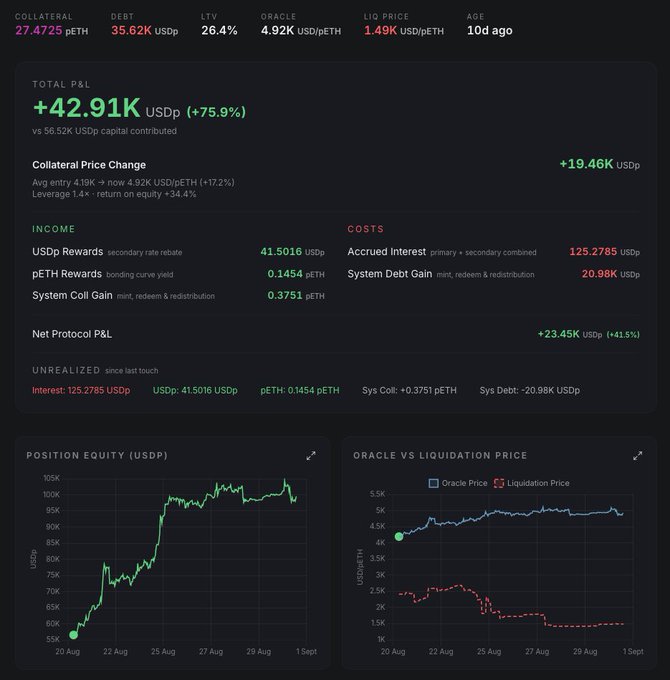670x680 pixels.
Task: Click the unrealized USDp: 41.5016 USDp entry
Action: (x=195, y=390)
